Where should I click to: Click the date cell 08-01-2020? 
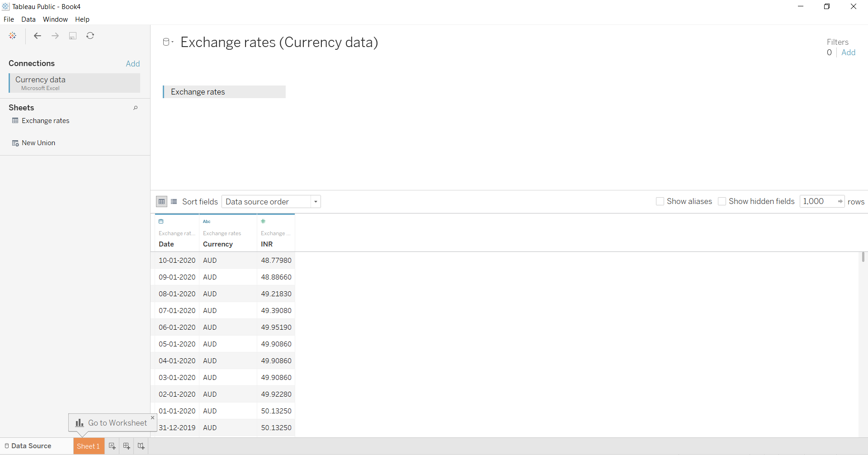click(177, 294)
